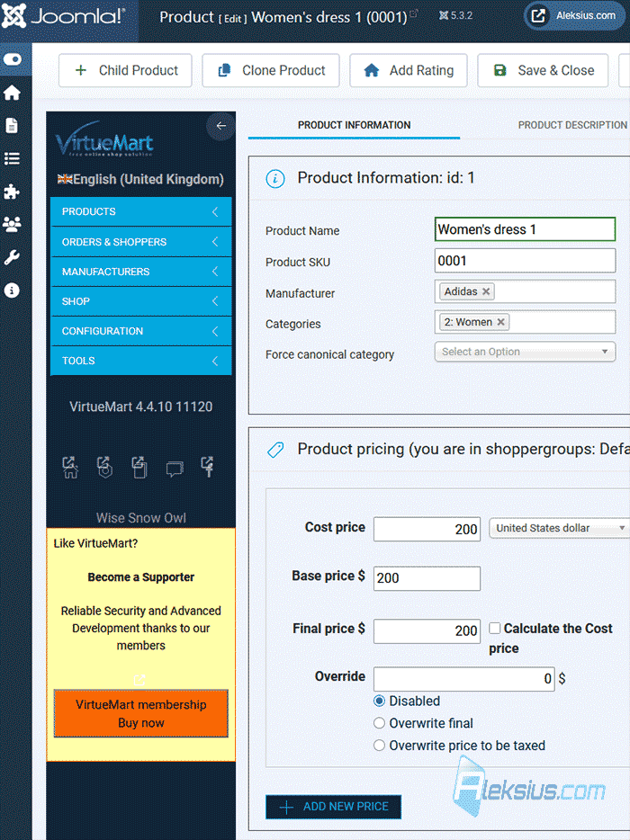This screenshot has width=630, height=840.
Task: Select Overwrite price to be taxed
Action: (x=379, y=746)
